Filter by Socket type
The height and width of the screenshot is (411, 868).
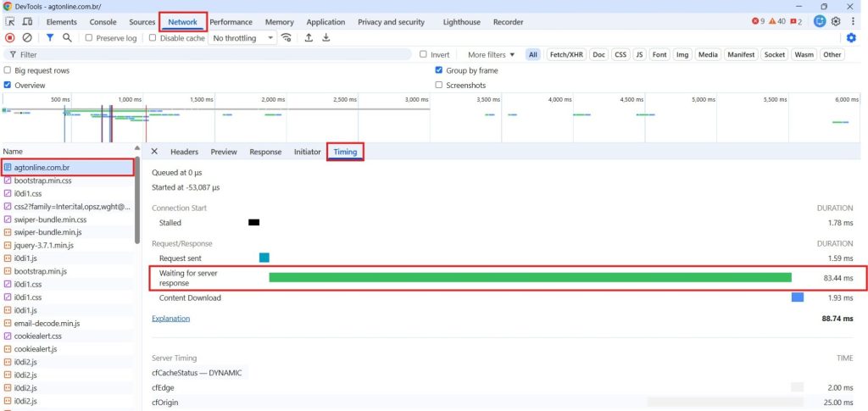tap(775, 55)
